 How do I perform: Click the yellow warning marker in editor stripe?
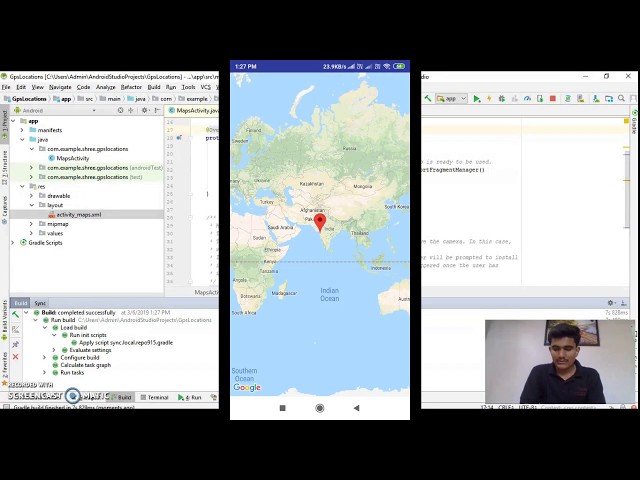pyautogui.click(x=627, y=121)
